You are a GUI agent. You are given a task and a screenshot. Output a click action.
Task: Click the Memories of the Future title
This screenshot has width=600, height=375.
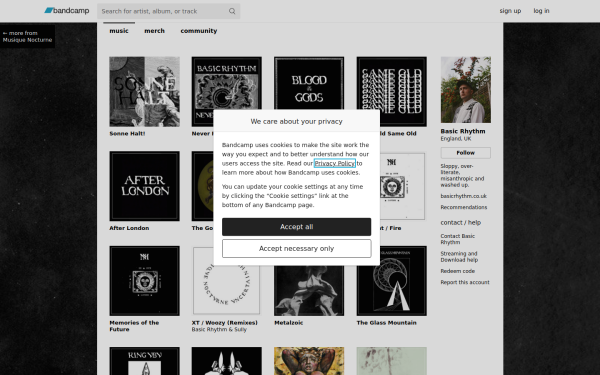click(134, 326)
